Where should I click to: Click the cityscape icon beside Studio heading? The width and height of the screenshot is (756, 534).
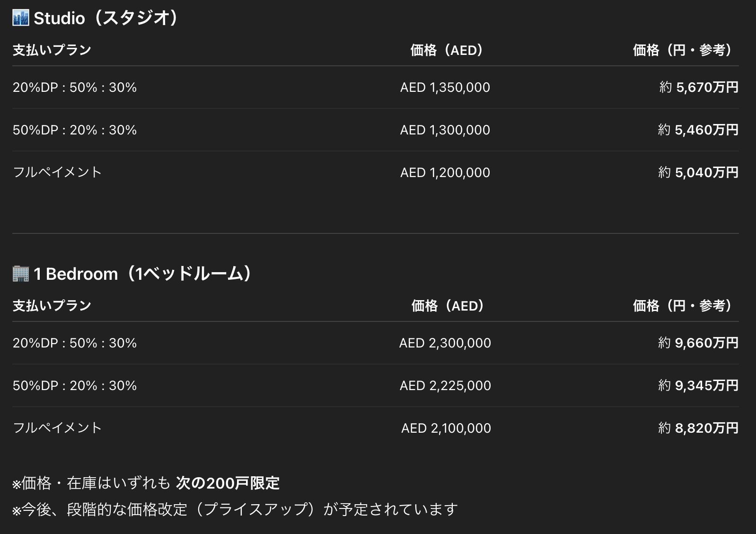pyautogui.click(x=20, y=18)
